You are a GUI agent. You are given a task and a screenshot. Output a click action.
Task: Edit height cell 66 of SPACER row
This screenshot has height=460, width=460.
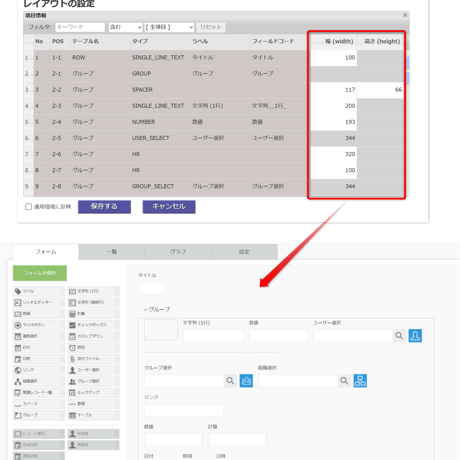tap(380, 90)
